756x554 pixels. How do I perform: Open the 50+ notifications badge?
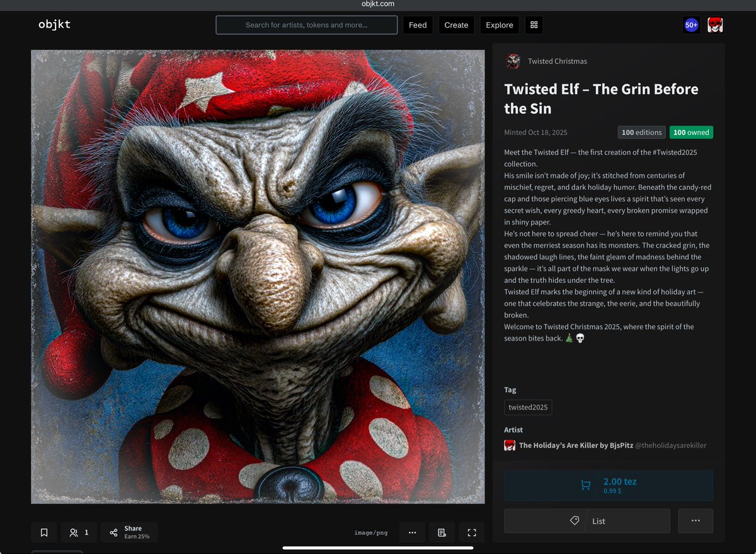coord(691,25)
